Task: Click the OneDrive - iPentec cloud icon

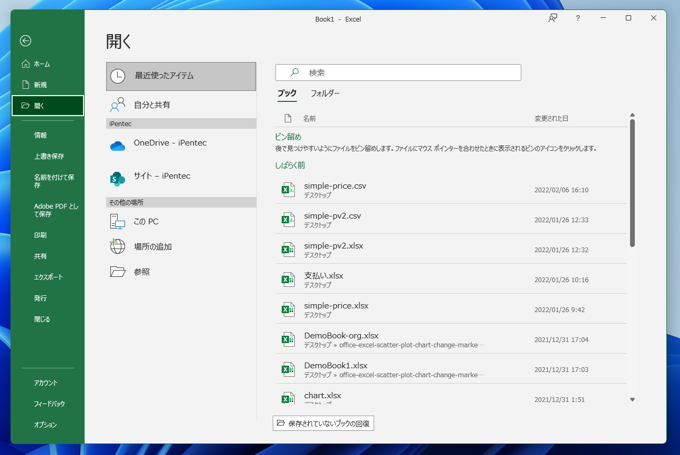Action: click(x=118, y=144)
